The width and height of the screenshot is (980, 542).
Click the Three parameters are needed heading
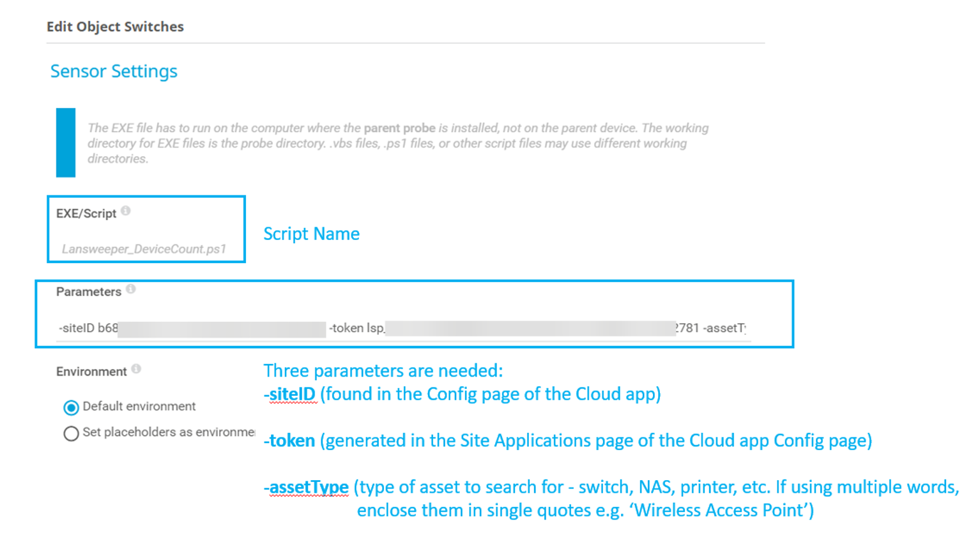[383, 370]
